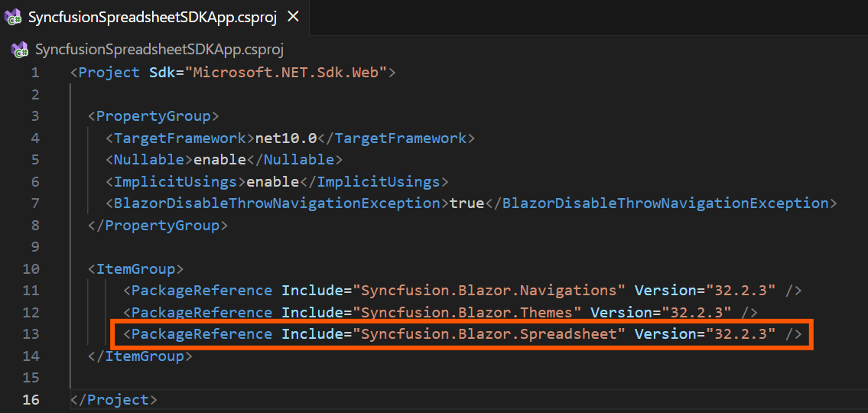Click the closing PropertyGroup tag

tap(158, 226)
